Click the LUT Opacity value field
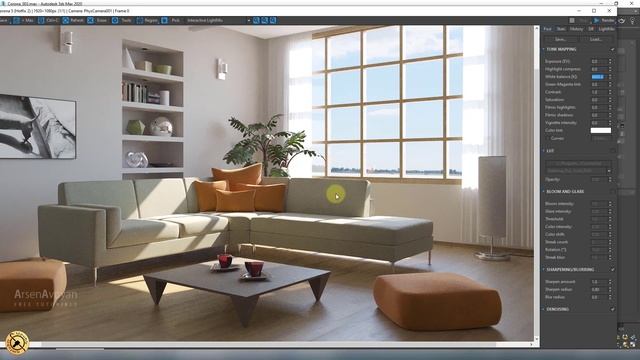Viewport: 640px width, 360px height. tap(598, 180)
